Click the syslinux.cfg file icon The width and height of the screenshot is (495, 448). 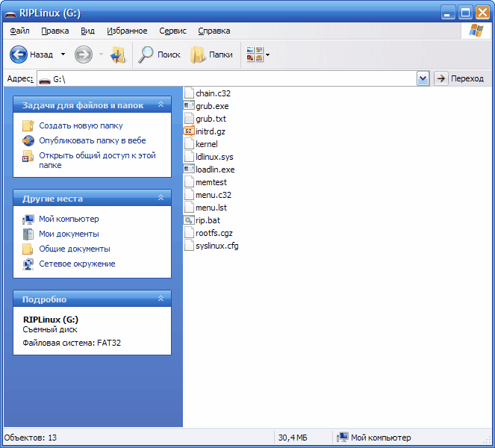point(189,246)
